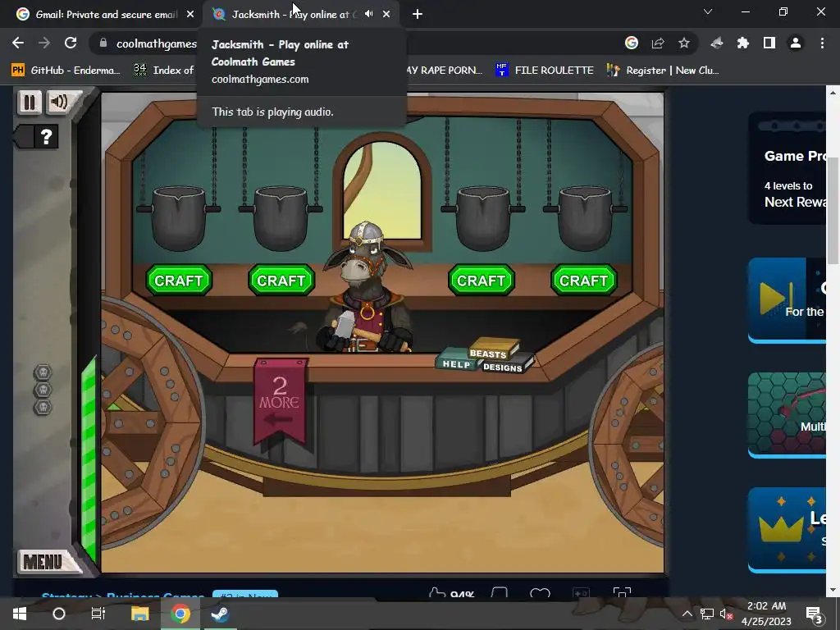Craft with the fourth hanging pot
This screenshot has width=840, height=630.
tap(584, 281)
